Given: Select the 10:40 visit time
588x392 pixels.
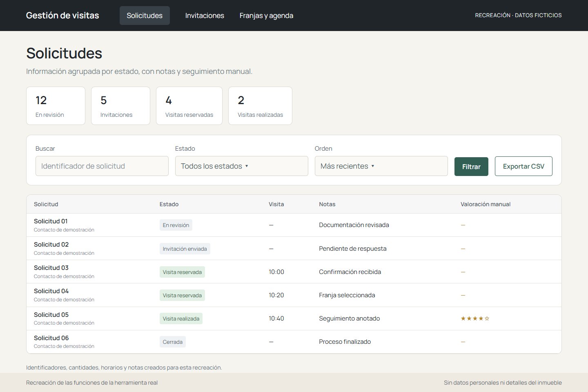Looking at the screenshot, I should point(276,318).
